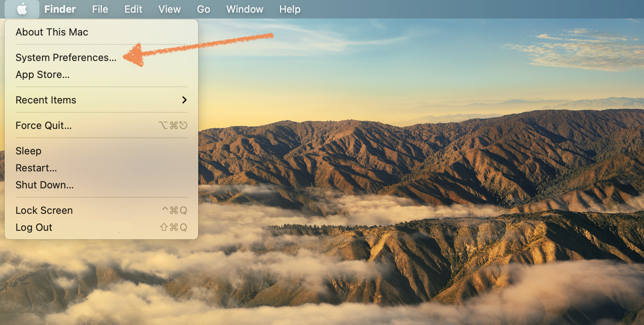
Task: Open the View menu
Action: 169,9
